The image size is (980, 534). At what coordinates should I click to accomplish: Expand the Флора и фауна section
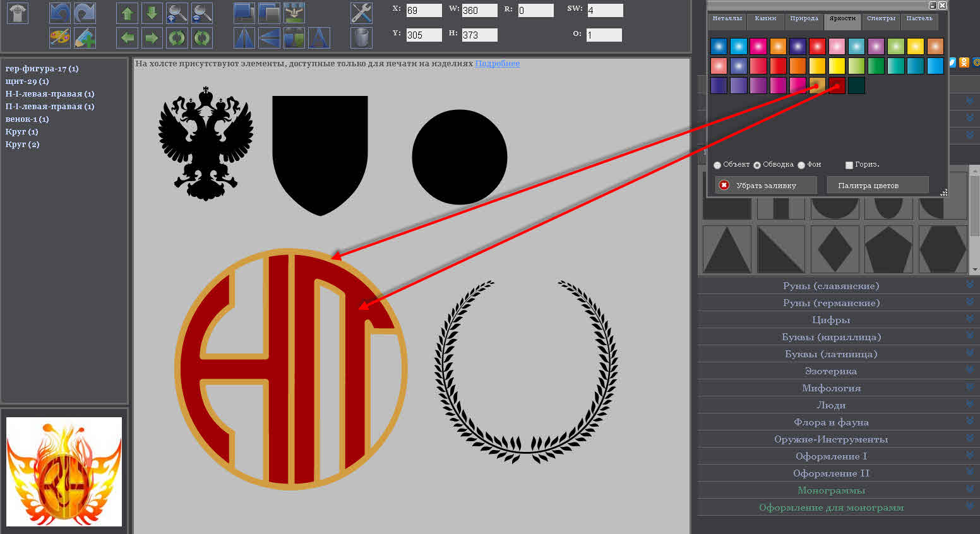[x=839, y=422]
